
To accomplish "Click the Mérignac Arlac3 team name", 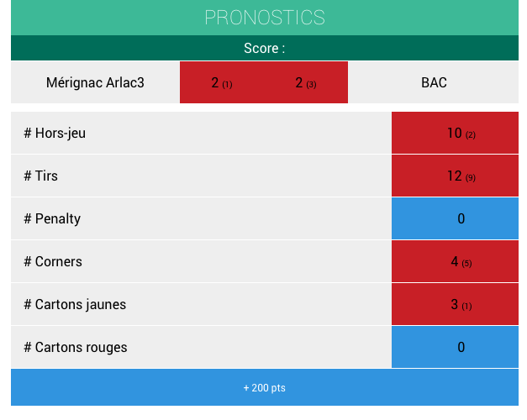I will 95,82.
